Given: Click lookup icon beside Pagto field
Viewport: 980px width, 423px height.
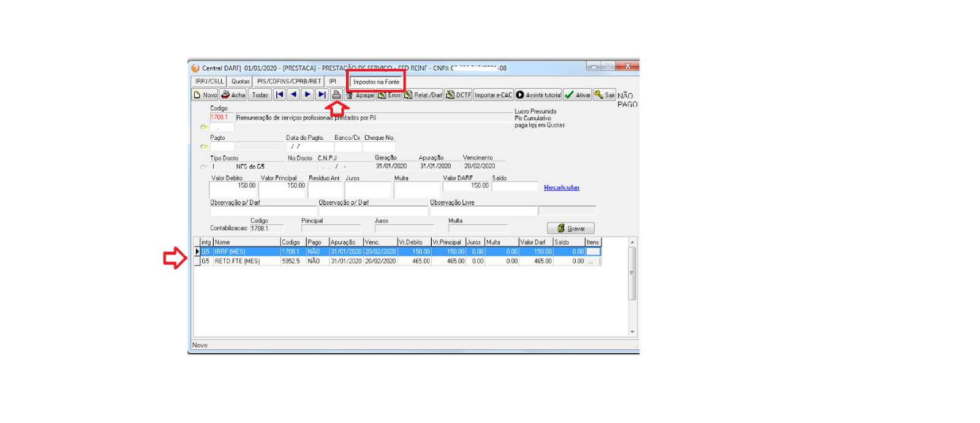Looking at the screenshot, I should pos(204,147).
